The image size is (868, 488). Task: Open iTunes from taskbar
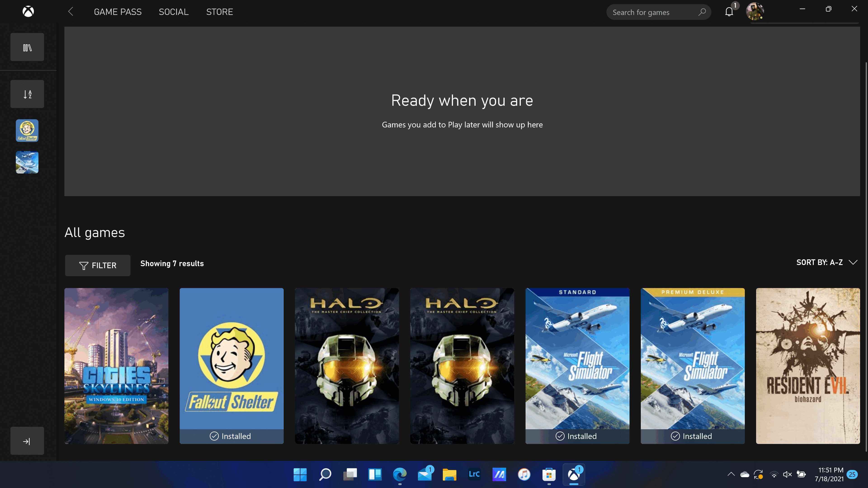click(x=524, y=474)
